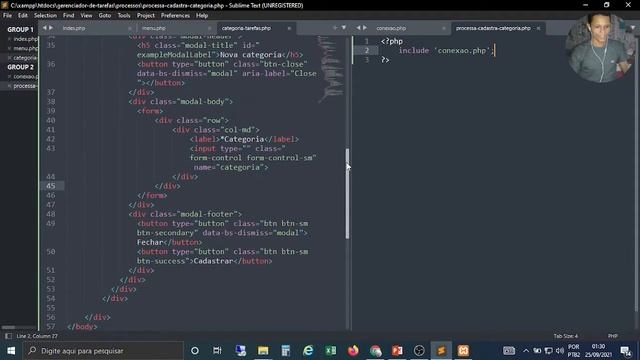Add a new tab in left pane

335,28
